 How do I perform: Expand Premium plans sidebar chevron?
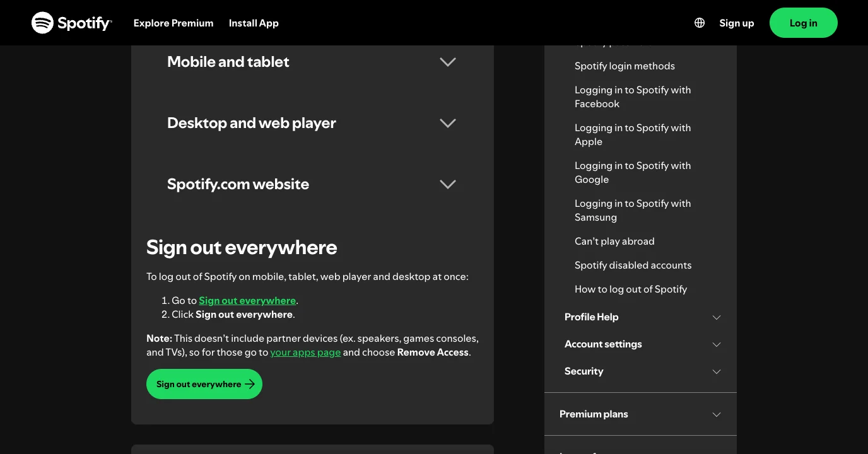tap(717, 414)
